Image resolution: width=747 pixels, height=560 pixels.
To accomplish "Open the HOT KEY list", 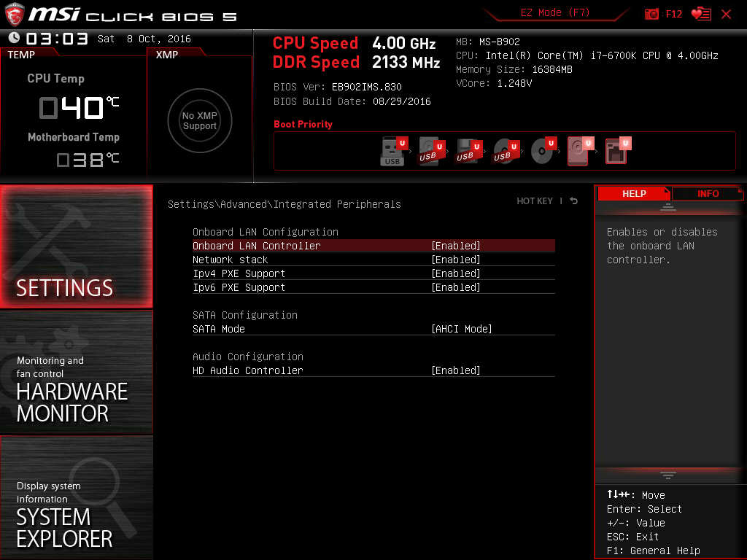I will pos(535,201).
